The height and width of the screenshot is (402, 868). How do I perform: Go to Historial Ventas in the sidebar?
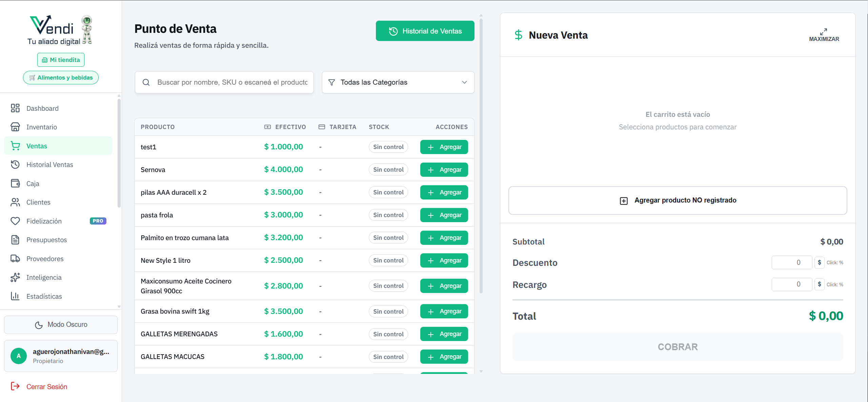[49, 165]
